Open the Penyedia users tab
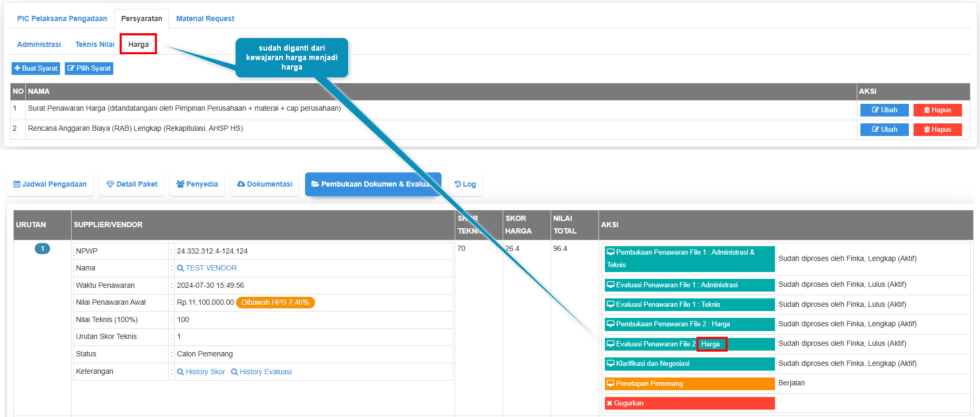Viewport: 980px width, 417px height. [197, 185]
